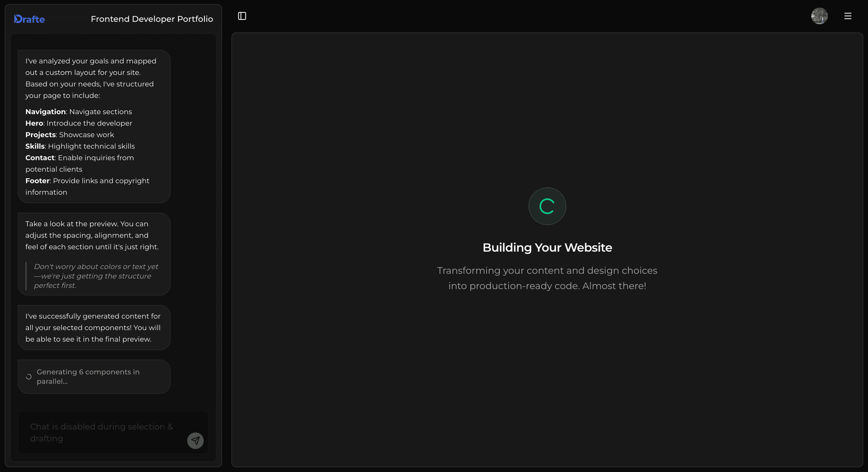The height and width of the screenshot is (472, 868).
Task: Click the Navigation item in layout list
Action: pyautogui.click(x=45, y=112)
